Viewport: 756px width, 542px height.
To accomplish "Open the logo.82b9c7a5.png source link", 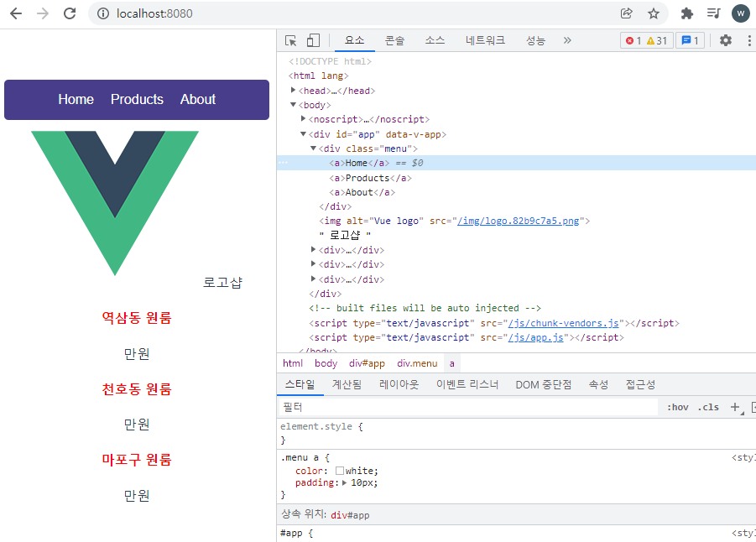I will click(x=519, y=221).
